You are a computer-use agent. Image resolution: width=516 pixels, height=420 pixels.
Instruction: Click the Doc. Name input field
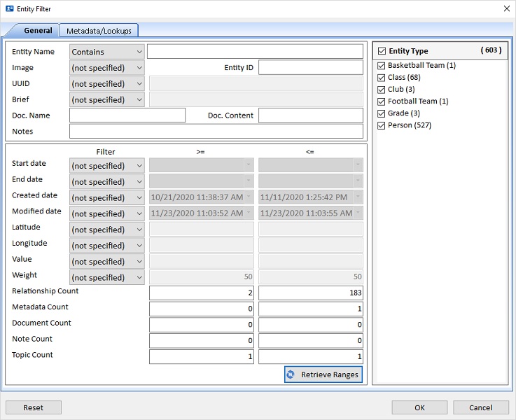point(127,115)
